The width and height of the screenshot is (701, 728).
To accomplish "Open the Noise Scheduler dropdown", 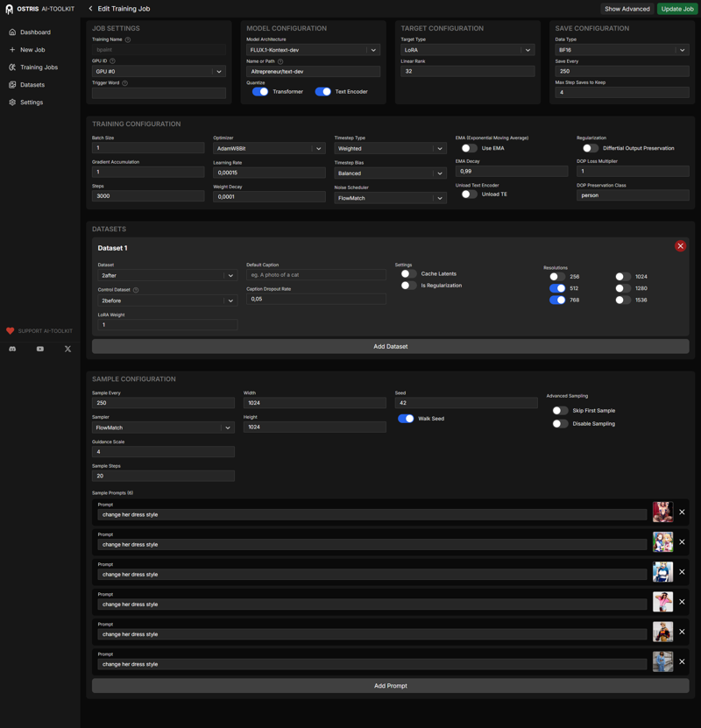I will (x=390, y=199).
